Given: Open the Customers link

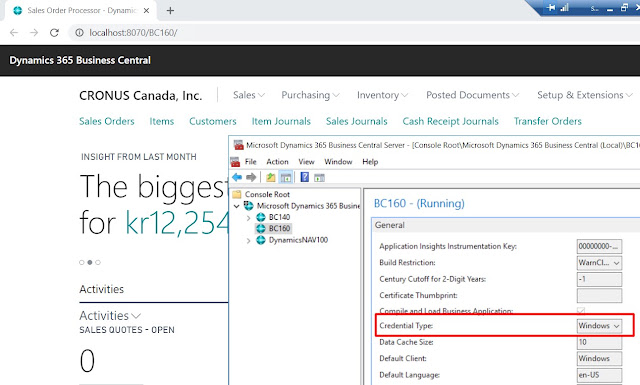Looking at the screenshot, I should (213, 121).
